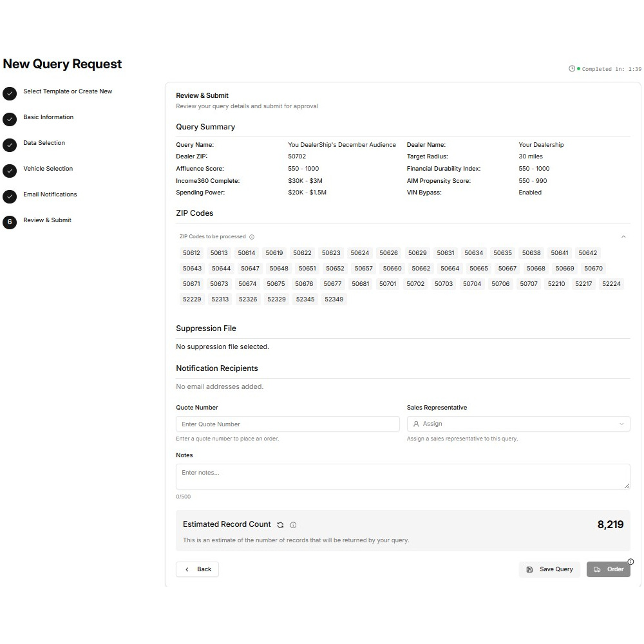Click info icon beside Estimated Record Count
644x644 pixels.
pos(293,525)
